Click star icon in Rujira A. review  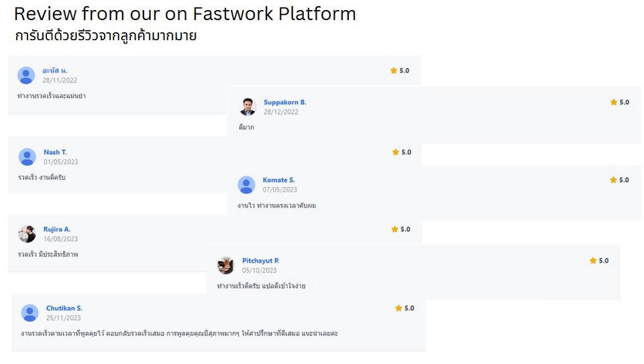point(394,229)
